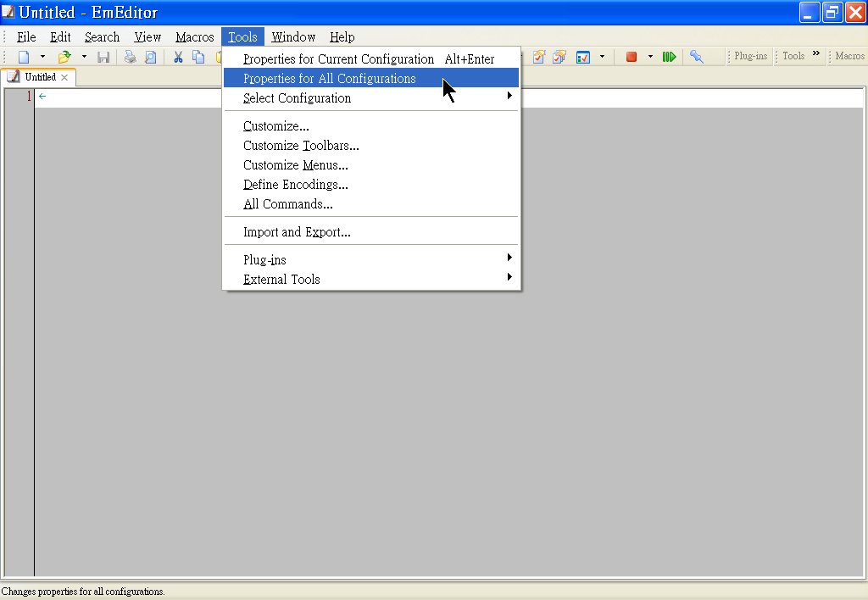Close the open Tools menu
Screen dimensions: 868x600
pos(242,37)
